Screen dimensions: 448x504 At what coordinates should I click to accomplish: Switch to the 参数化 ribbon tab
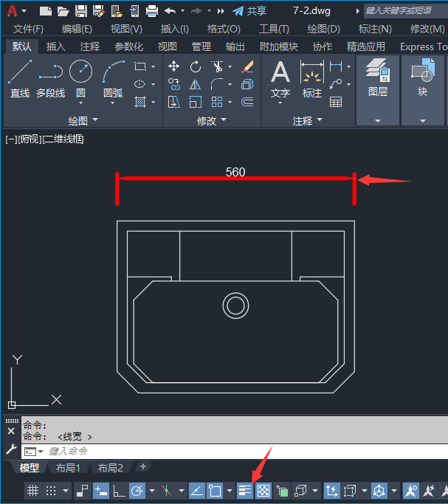129,47
